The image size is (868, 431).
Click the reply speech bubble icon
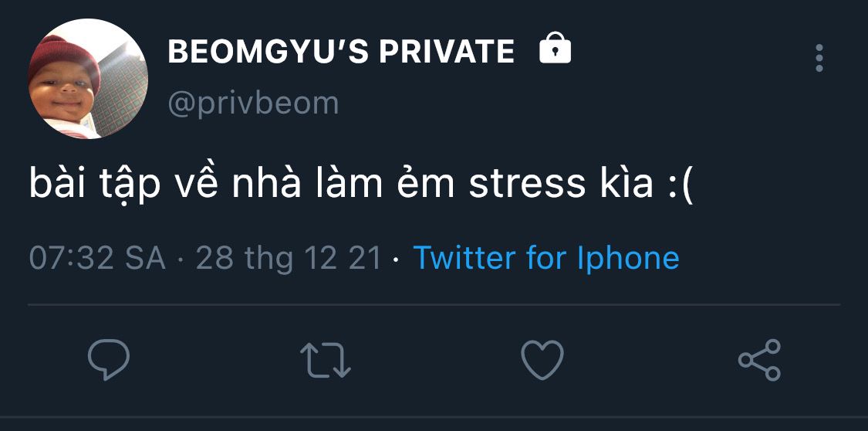pyautogui.click(x=109, y=359)
